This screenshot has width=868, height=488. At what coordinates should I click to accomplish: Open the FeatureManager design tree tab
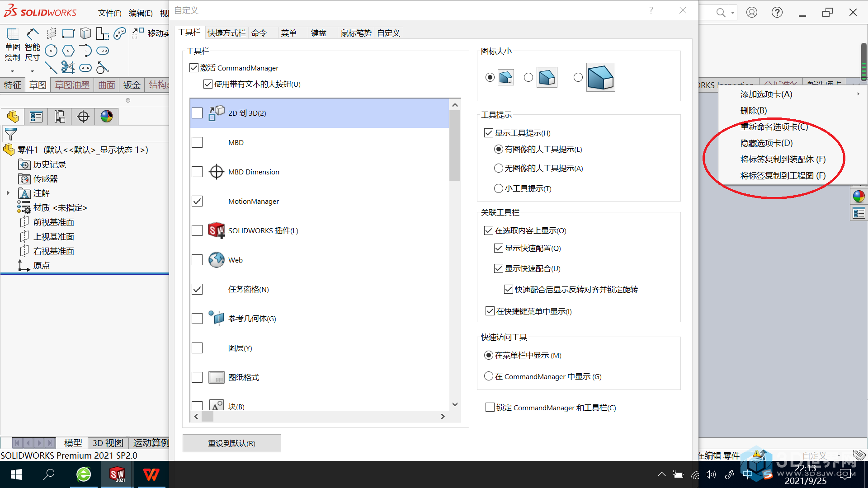pos(13,117)
